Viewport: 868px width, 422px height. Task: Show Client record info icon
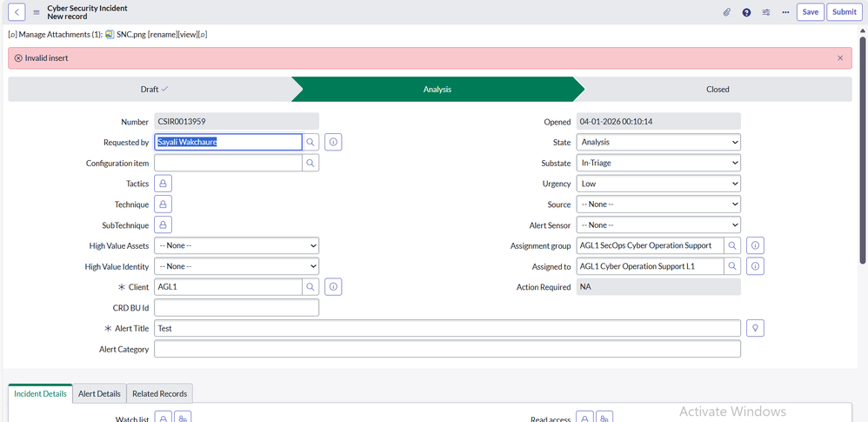click(333, 287)
